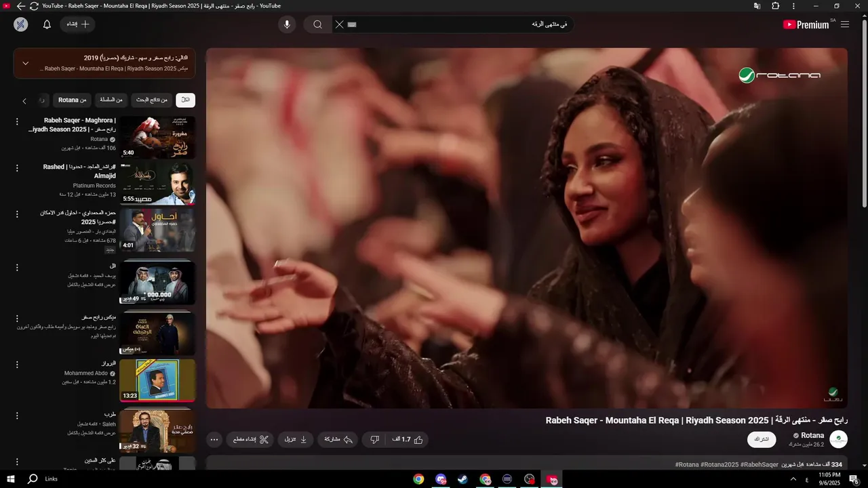
Task: Open the 13:23 البرواز video thumbnail
Action: pos(157,380)
